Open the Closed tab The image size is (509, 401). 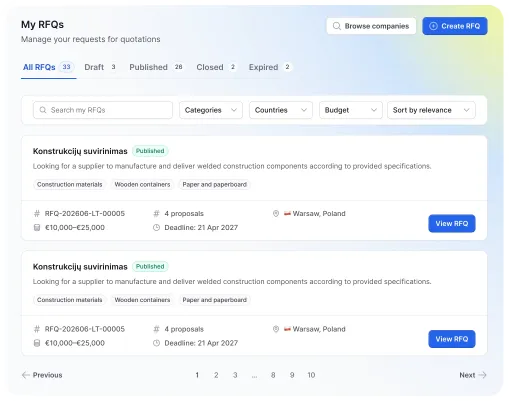coord(216,67)
